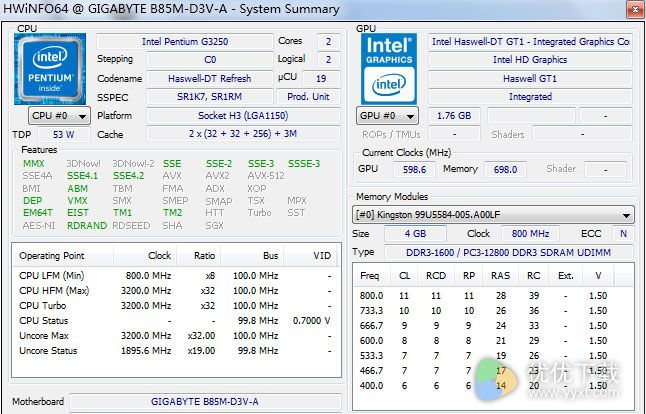Click the GPU clock value 598.6
Viewport: 646px width, 414px height.
click(x=414, y=169)
